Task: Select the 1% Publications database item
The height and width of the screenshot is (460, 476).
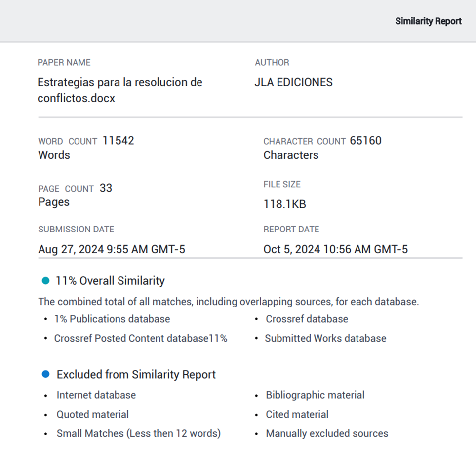Action: [x=112, y=319]
